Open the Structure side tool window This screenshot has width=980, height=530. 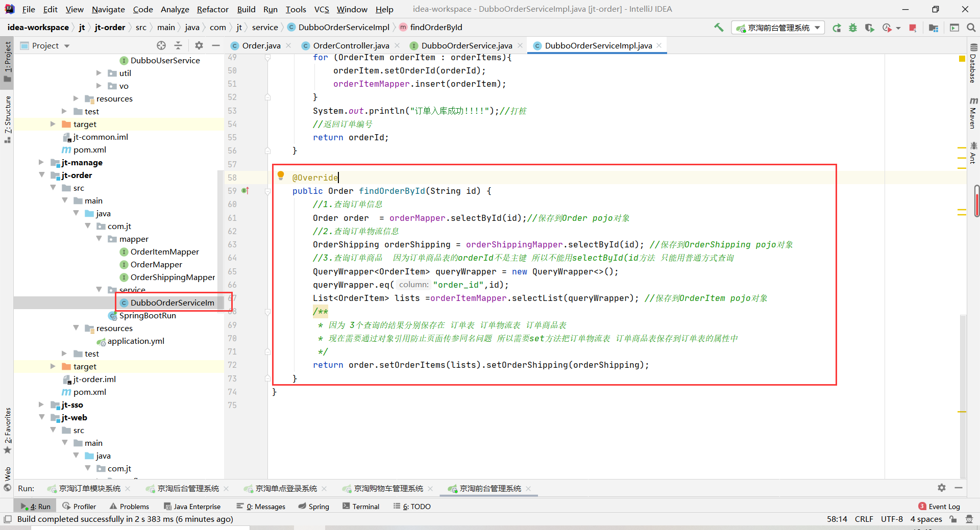pyautogui.click(x=8, y=119)
